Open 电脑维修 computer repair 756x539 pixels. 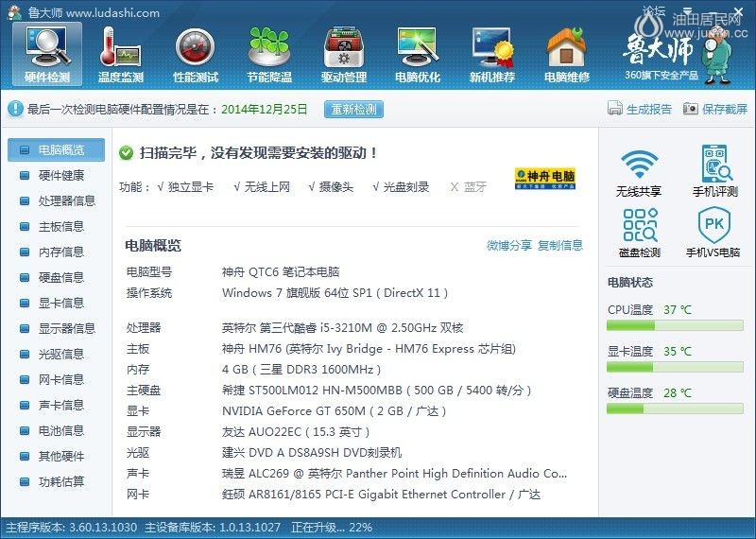coord(566,55)
